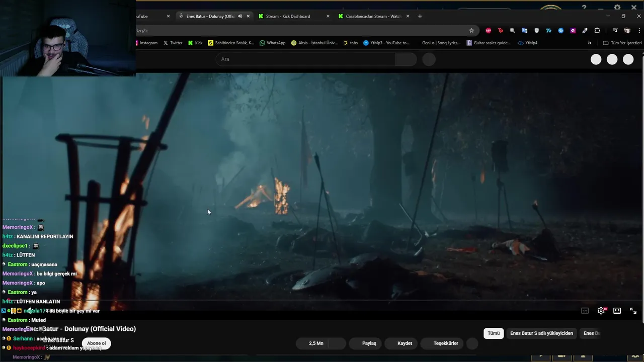644x362 pixels.
Task: Click the red Tp extension icon
Action: 500,31
